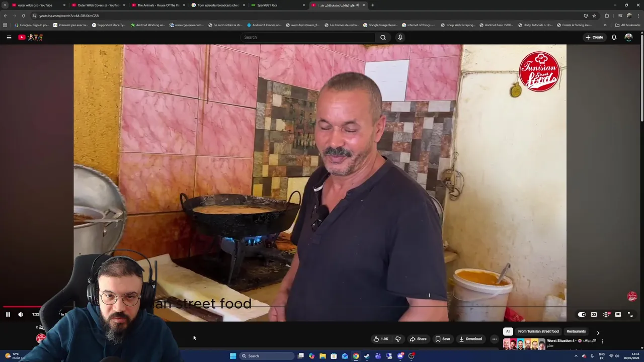Save the video to a playlist
This screenshot has width=644, height=362.
pyautogui.click(x=443, y=339)
